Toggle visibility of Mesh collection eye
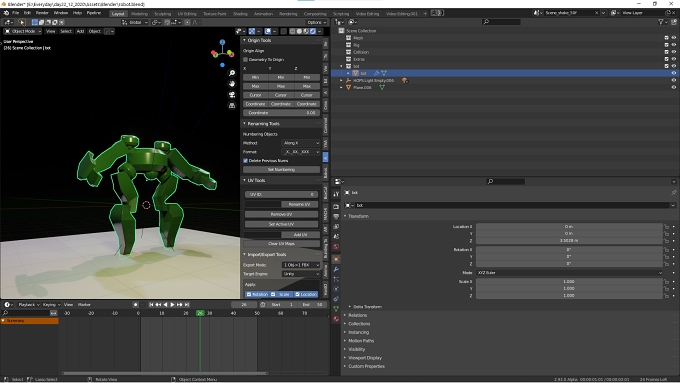 coord(673,38)
